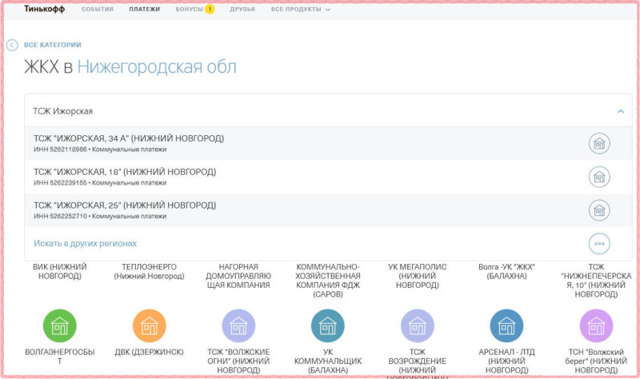Screen dimensions: 640x379
Task: Select ТСЖ "ИЖОРСКАЯ, 25" result
Action: click(328, 211)
